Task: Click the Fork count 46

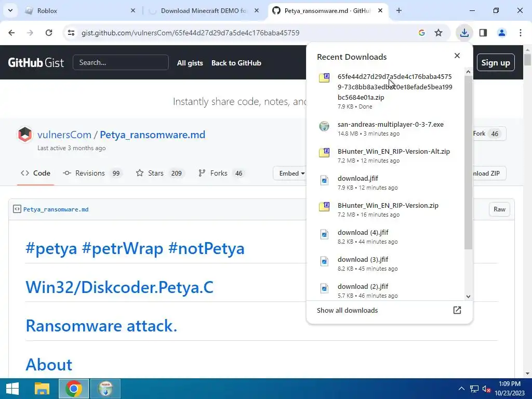Action: coord(495,134)
